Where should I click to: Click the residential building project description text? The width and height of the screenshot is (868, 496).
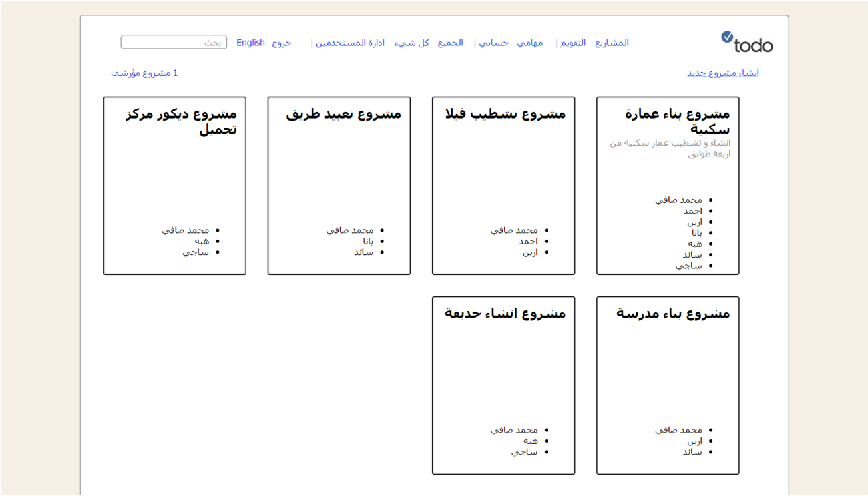coord(670,148)
